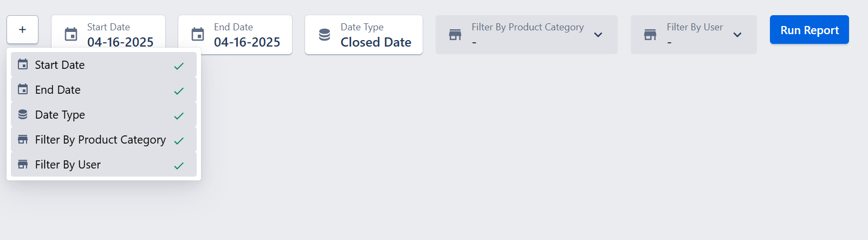
Task: Open the Date Type Closed Date selector
Action: (364, 35)
